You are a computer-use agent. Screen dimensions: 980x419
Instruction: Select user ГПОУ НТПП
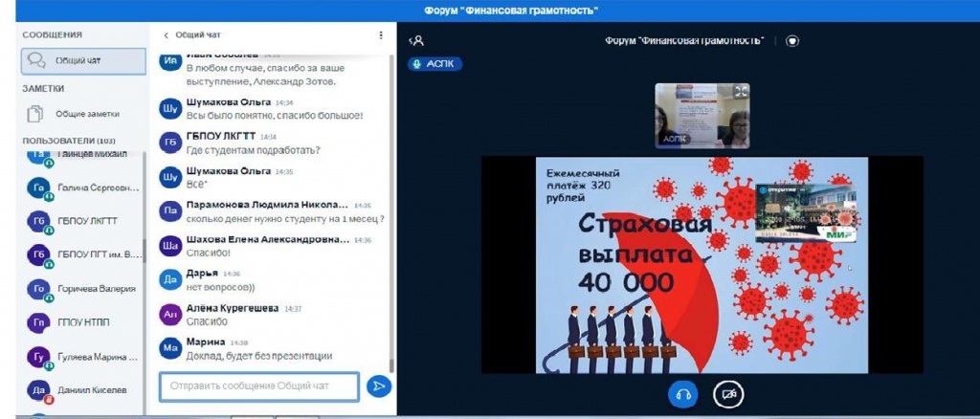click(83, 322)
